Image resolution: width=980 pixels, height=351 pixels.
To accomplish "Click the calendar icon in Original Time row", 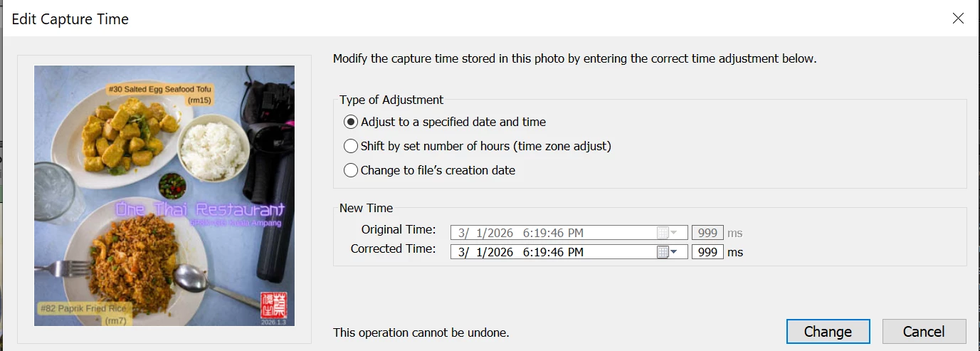I will [x=663, y=233].
